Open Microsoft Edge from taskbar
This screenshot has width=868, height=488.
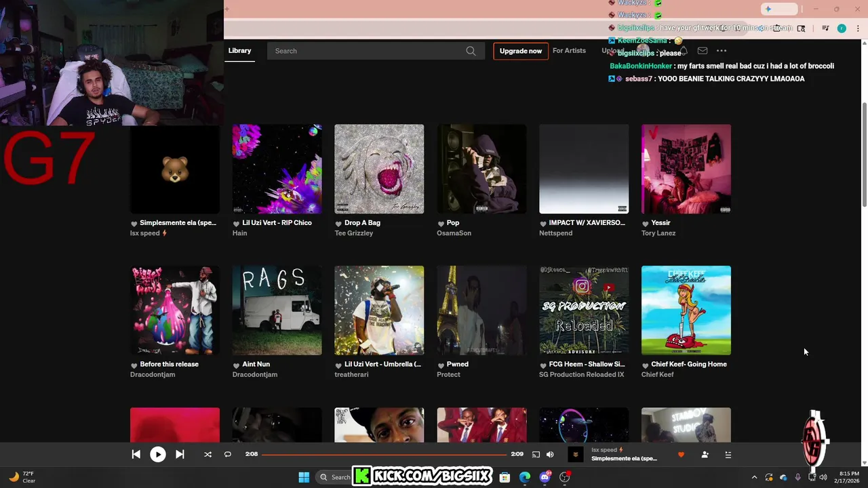point(525,477)
